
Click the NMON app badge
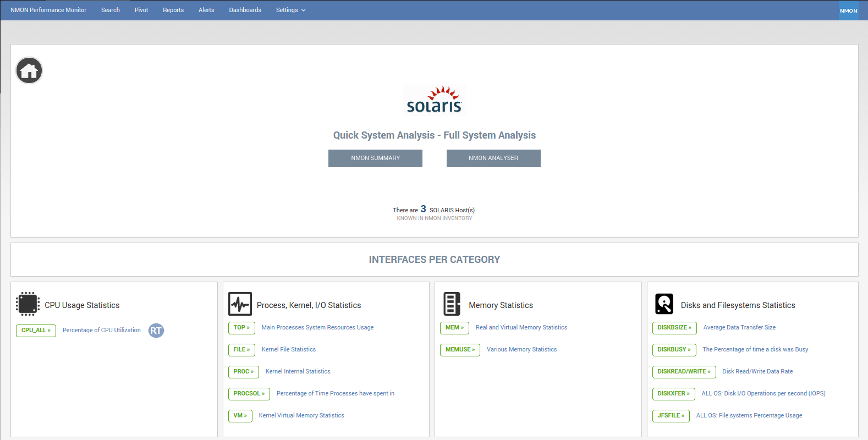click(848, 10)
